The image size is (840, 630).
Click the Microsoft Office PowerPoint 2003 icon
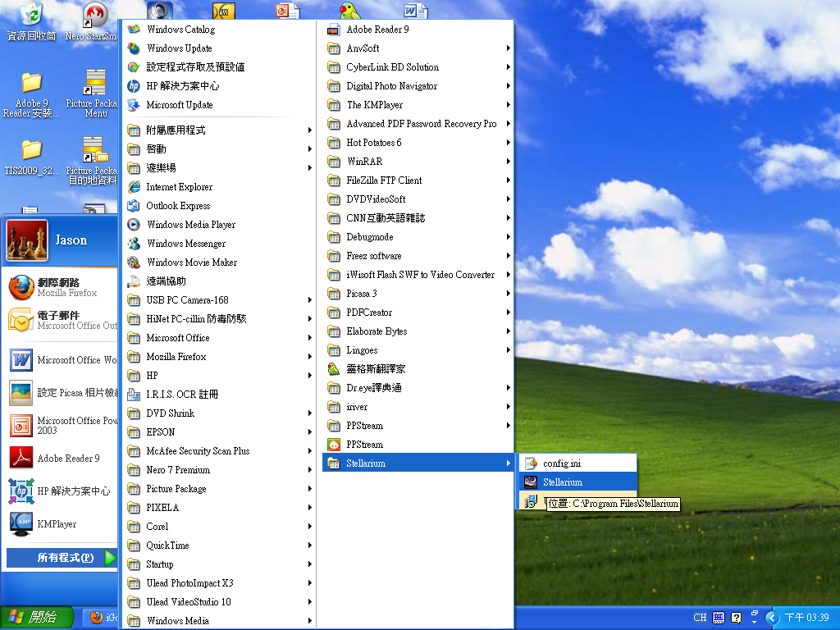pyautogui.click(x=21, y=426)
